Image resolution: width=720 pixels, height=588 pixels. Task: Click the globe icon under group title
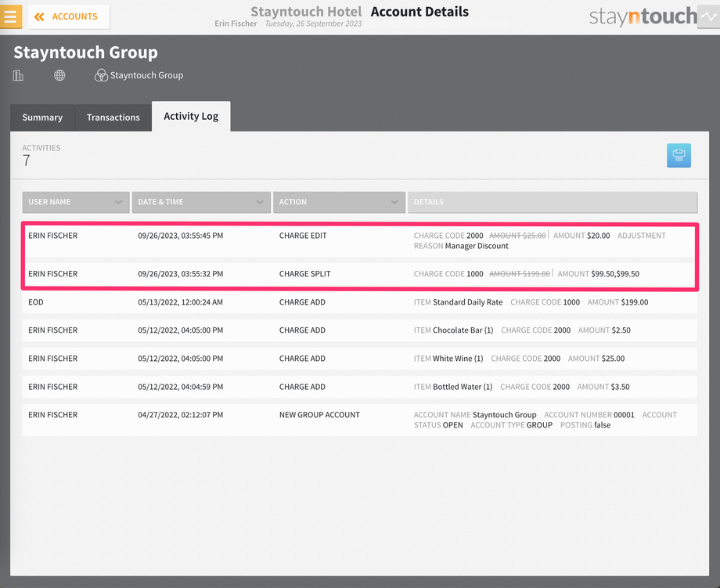[x=59, y=75]
